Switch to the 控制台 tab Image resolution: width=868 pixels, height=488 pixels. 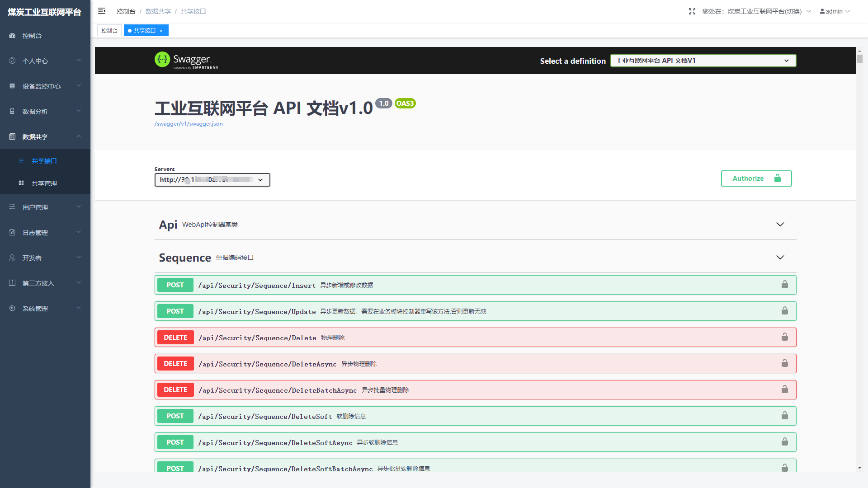point(109,31)
